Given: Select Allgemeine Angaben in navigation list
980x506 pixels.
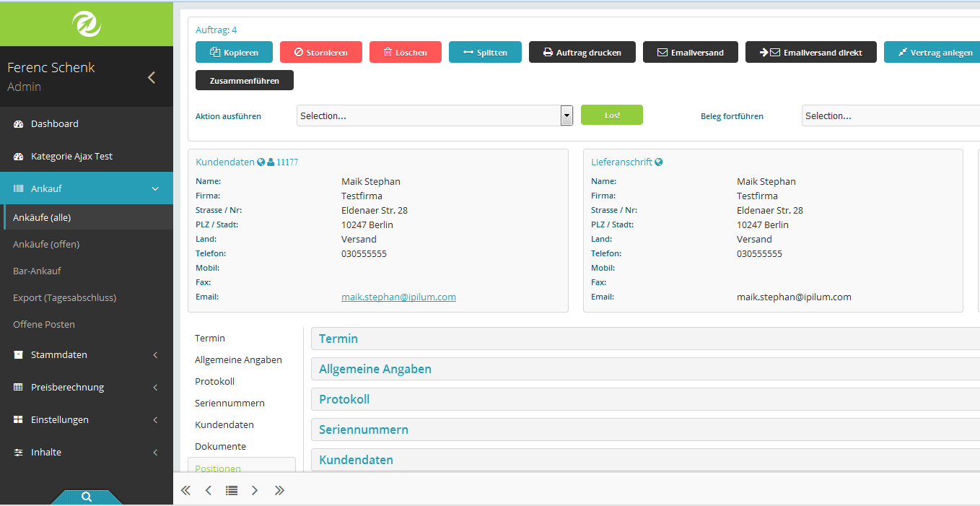Looking at the screenshot, I should click(238, 359).
